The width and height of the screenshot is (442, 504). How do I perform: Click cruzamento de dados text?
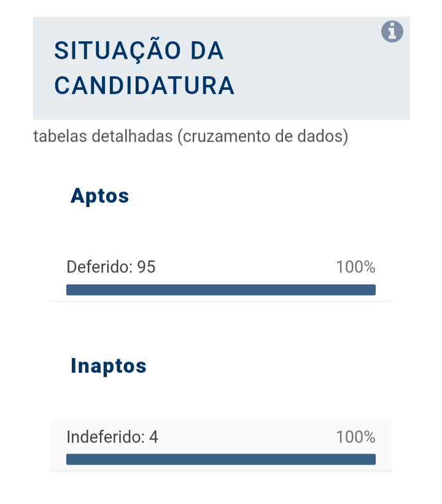pos(263,136)
